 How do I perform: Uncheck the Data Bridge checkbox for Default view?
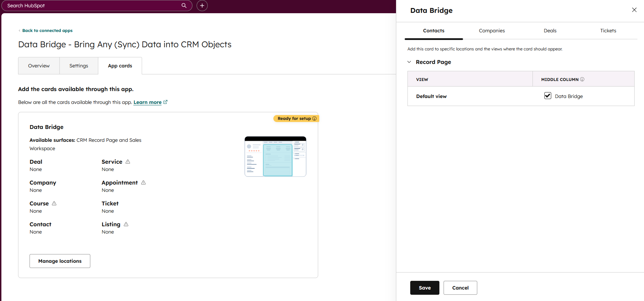548,96
